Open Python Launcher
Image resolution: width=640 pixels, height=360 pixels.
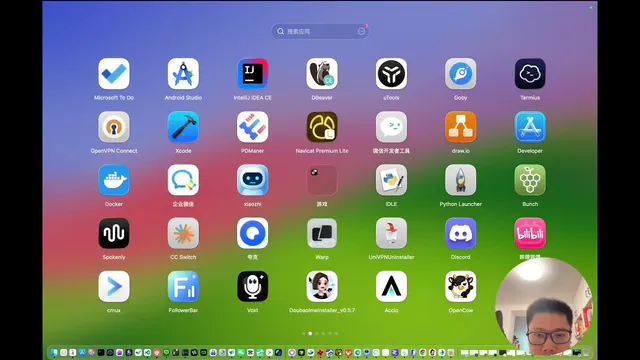click(461, 180)
